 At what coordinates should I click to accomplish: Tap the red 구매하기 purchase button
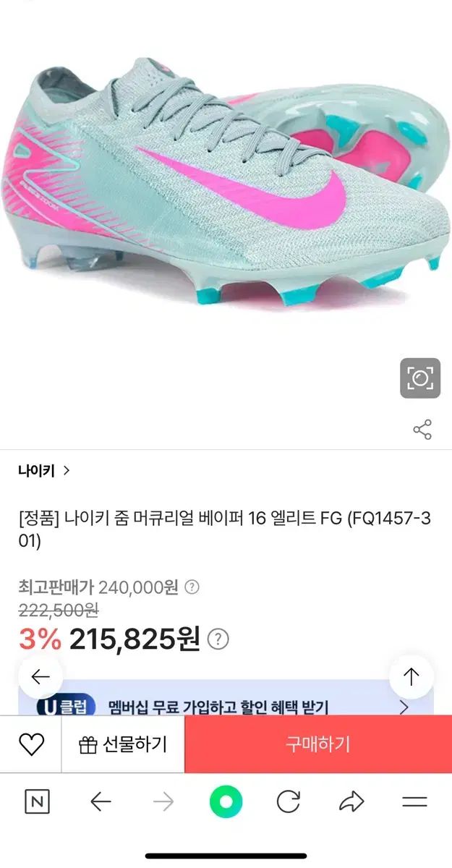pyautogui.click(x=318, y=744)
